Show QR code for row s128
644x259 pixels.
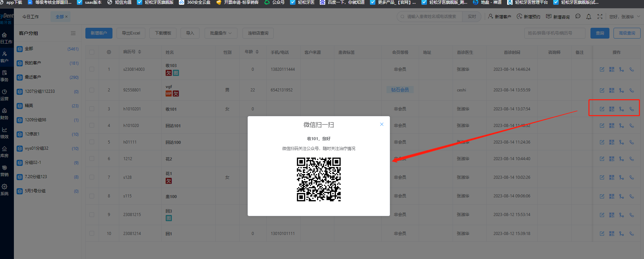coord(611,177)
